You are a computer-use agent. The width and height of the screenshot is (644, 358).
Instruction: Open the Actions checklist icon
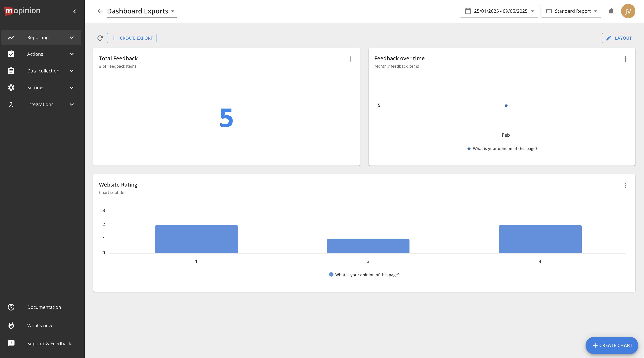click(x=11, y=54)
